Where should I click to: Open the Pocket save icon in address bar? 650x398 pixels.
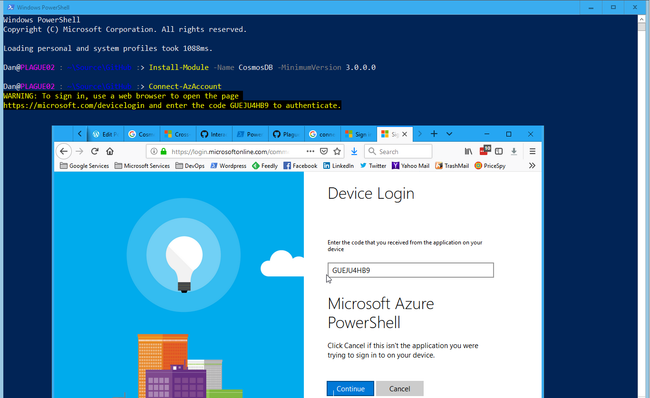click(324, 151)
